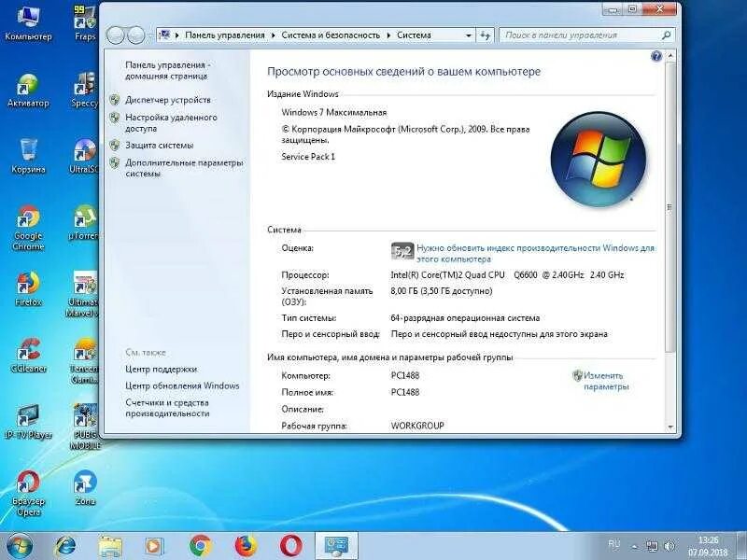Launch the Активатор desktop shortcut
Screen dimensions: 747x560
point(28,90)
